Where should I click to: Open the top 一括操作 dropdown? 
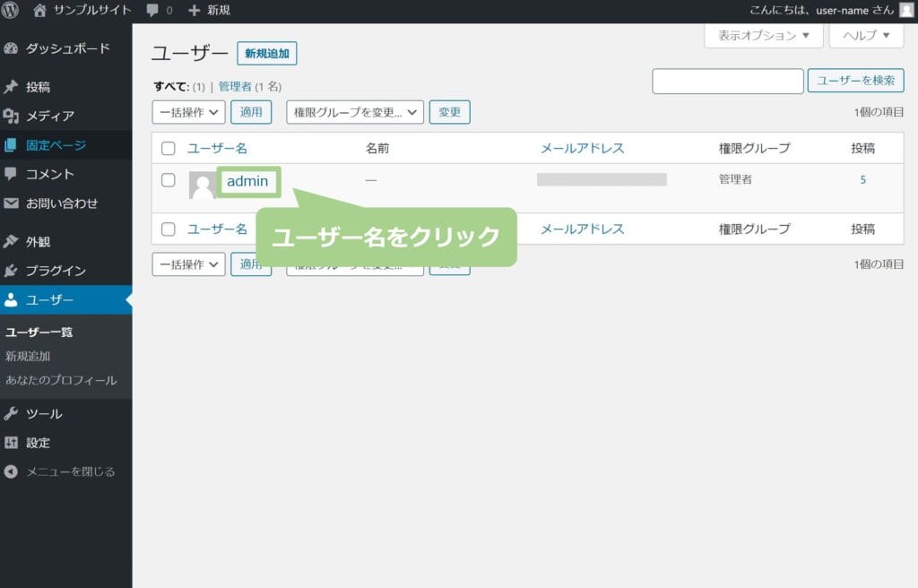(x=188, y=112)
